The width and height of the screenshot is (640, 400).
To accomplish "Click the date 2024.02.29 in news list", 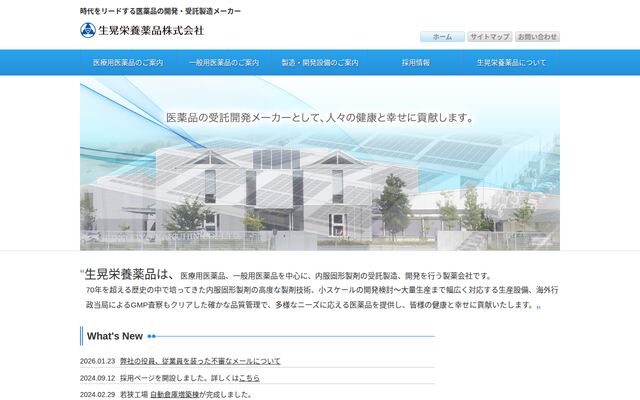I will tap(98, 395).
